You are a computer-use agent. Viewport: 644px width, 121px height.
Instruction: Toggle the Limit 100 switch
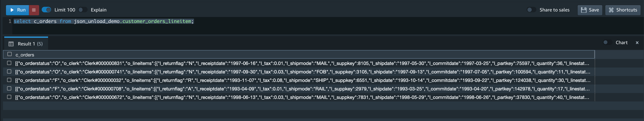[46, 10]
